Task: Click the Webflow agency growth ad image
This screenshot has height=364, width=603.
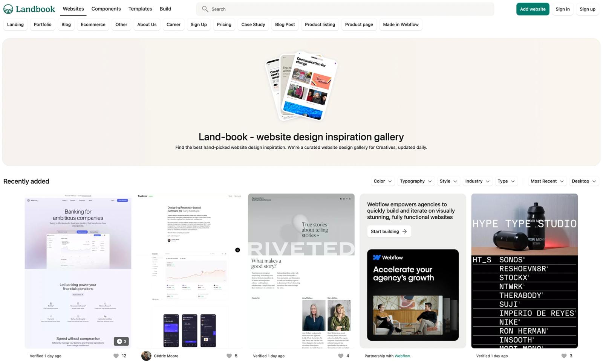Action: (x=413, y=295)
